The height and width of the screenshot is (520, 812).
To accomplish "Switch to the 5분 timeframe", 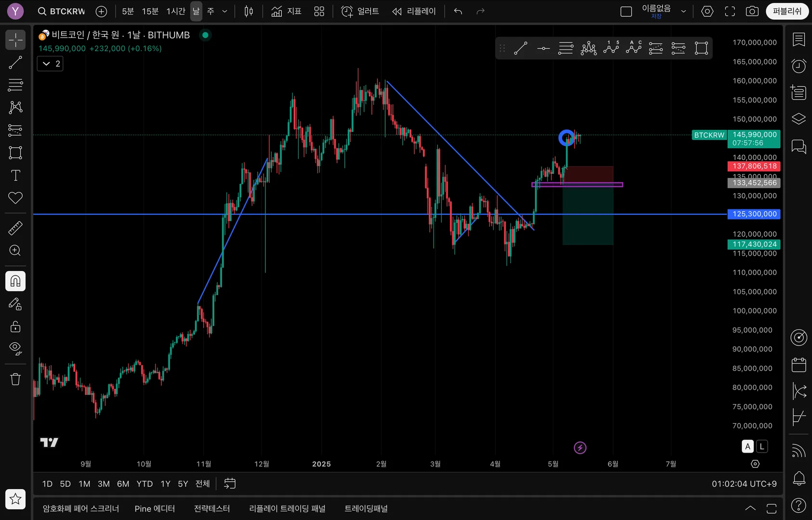I will pyautogui.click(x=128, y=11).
